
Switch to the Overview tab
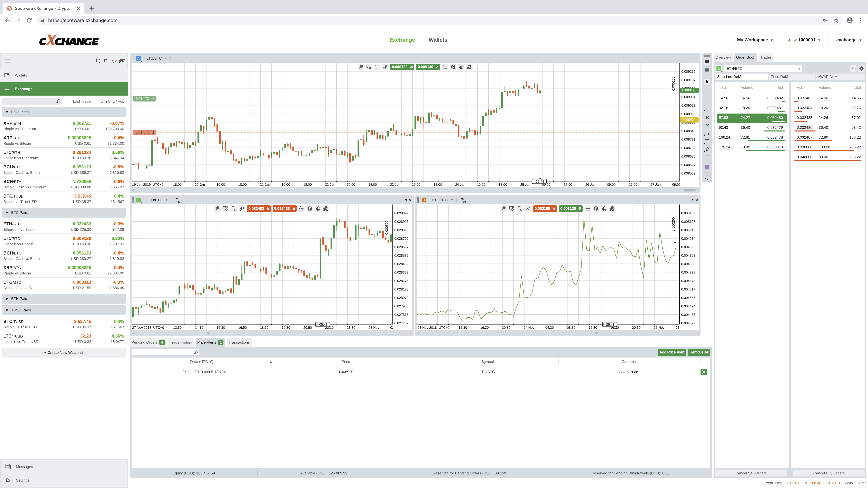click(x=723, y=57)
